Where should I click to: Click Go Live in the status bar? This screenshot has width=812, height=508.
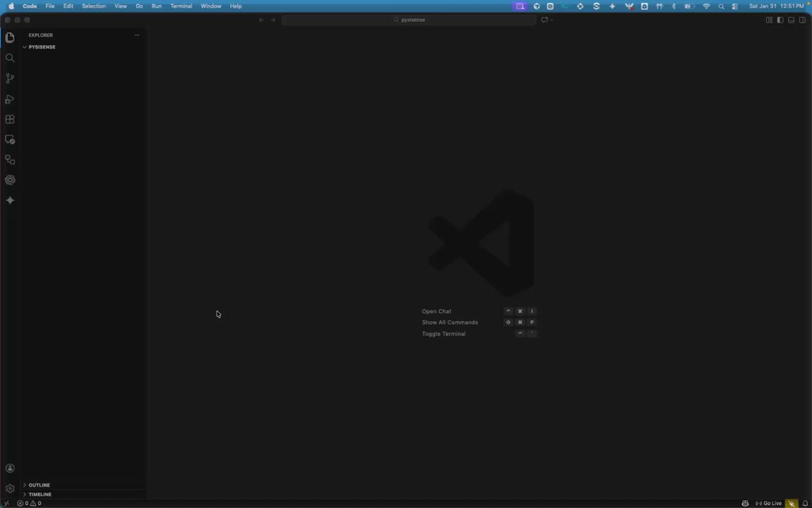(x=768, y=503)
